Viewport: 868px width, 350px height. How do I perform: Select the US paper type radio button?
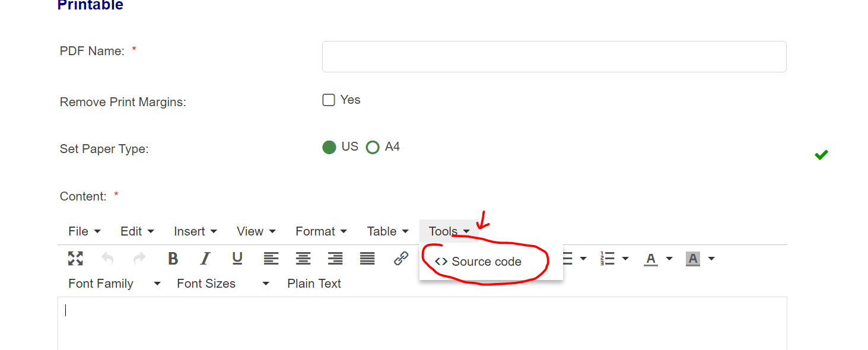[x=329, y=147]
